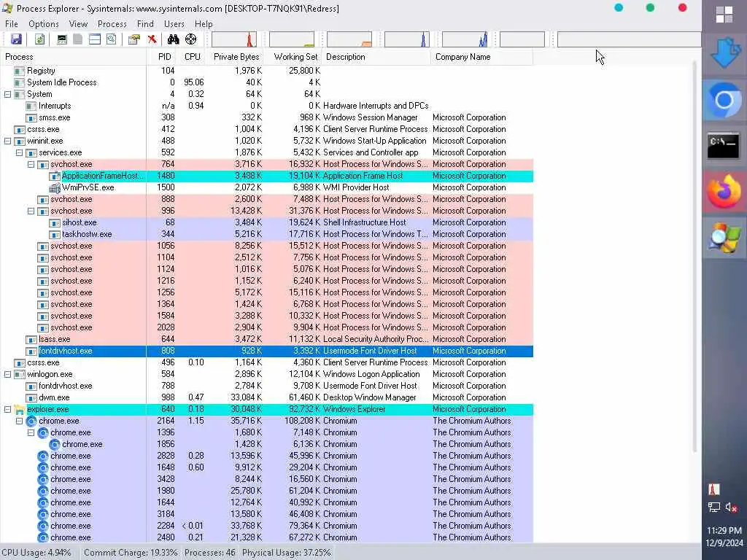Image resolution: width=747 pixels, height=560 pixels.
Task: Click the WmiPrvSE.exe process icon
Action: point(55,187)
